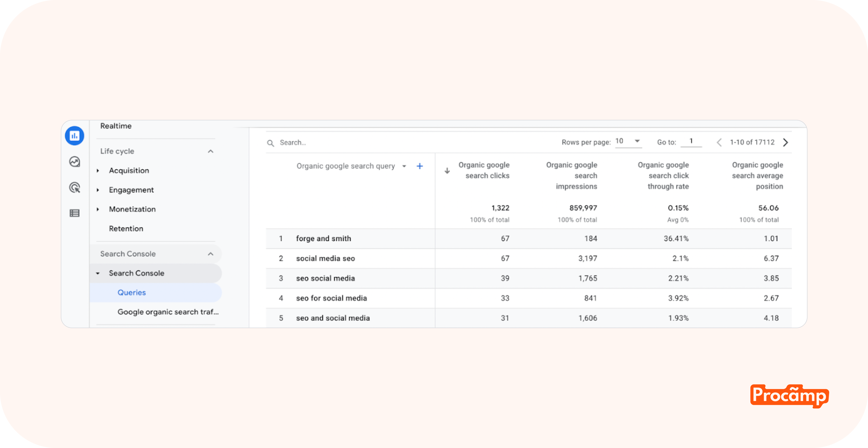The width and height of the screenshot is (868, 448).
Task: Select Queries in the sidebar
Action: 131,292
